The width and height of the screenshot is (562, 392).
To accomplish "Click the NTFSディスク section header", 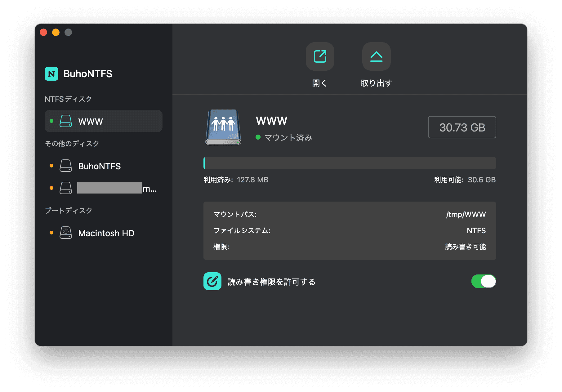I will click(x=68, y=99).
